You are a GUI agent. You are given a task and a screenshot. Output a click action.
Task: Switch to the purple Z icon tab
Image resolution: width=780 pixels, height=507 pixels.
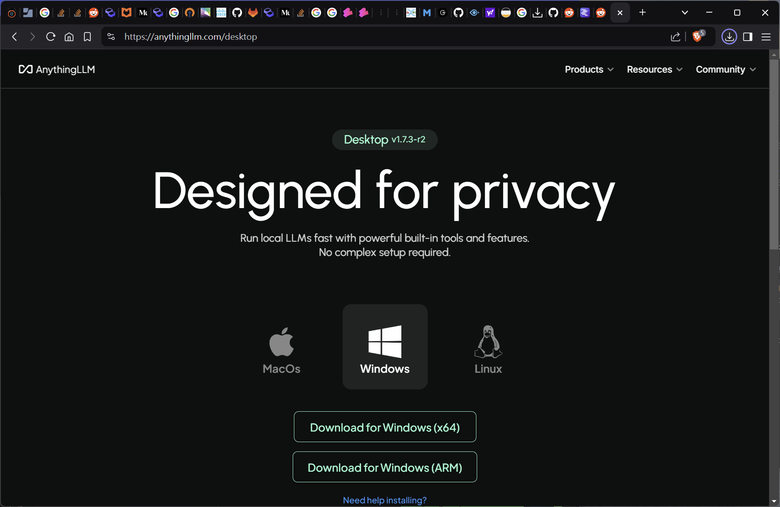tap(585, 13)
